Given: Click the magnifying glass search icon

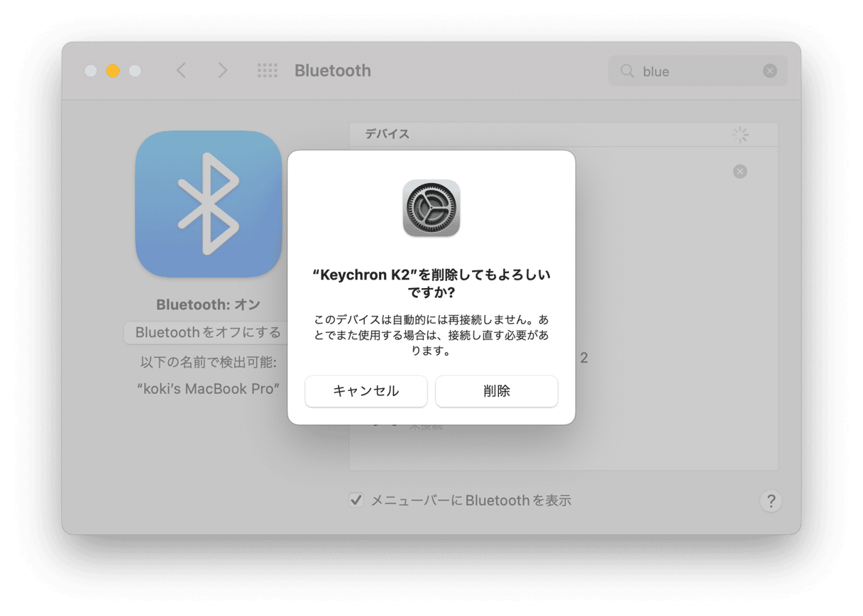Looking at the screenshot, I should (627, 71).
